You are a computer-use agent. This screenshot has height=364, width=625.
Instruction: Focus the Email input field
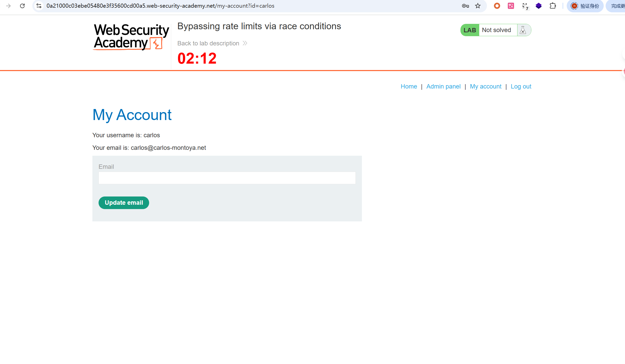[x=227, y=178]
